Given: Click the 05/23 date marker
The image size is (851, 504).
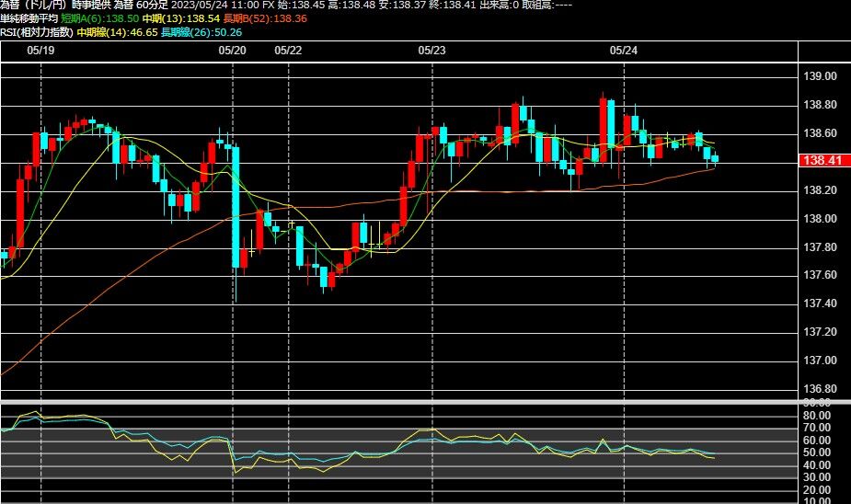Looking at the screenshot, I should (432, 51).
